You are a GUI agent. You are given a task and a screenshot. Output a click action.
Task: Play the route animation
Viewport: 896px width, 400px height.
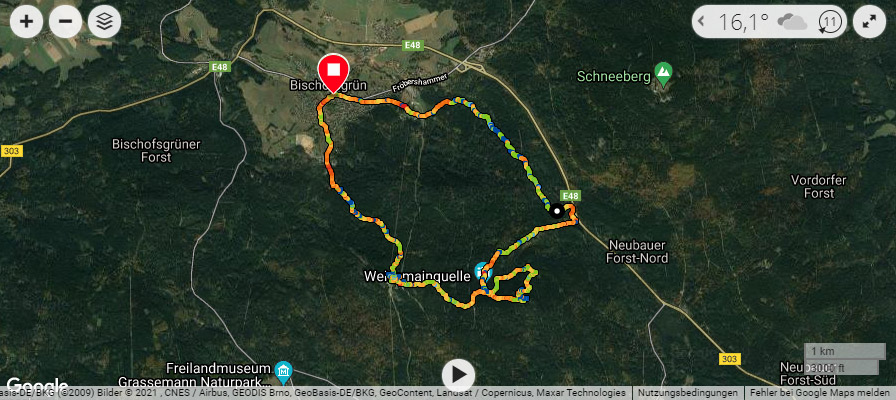458,375
